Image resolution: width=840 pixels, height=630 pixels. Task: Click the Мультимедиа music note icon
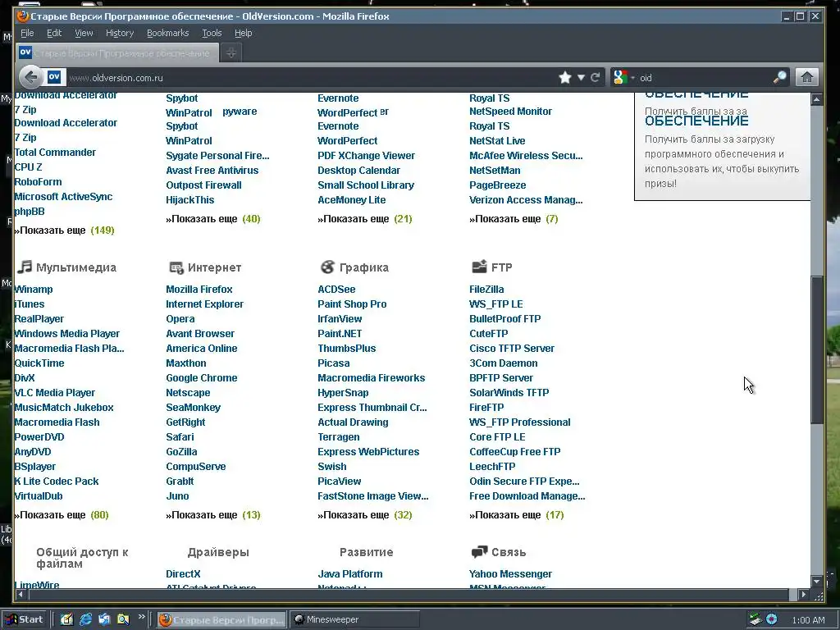(24, 267)
